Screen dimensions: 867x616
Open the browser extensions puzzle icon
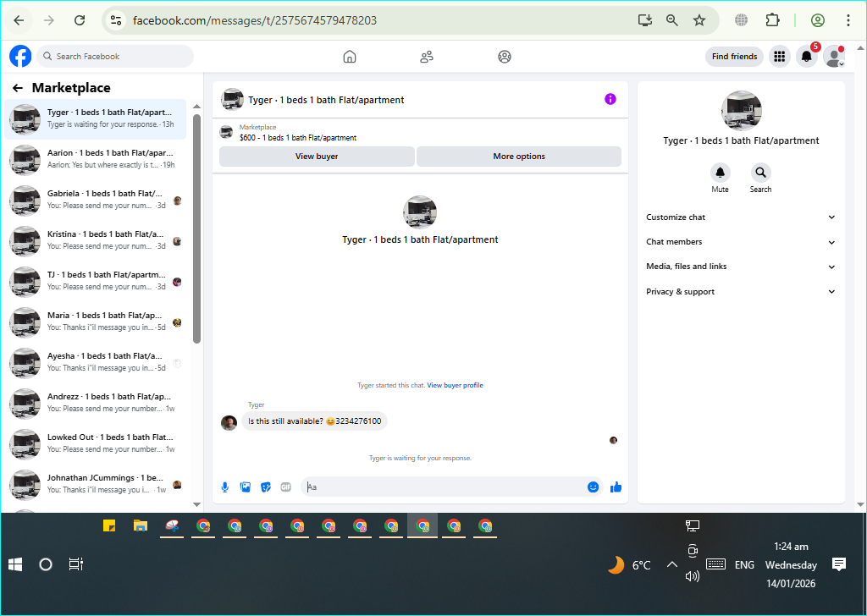772,20
